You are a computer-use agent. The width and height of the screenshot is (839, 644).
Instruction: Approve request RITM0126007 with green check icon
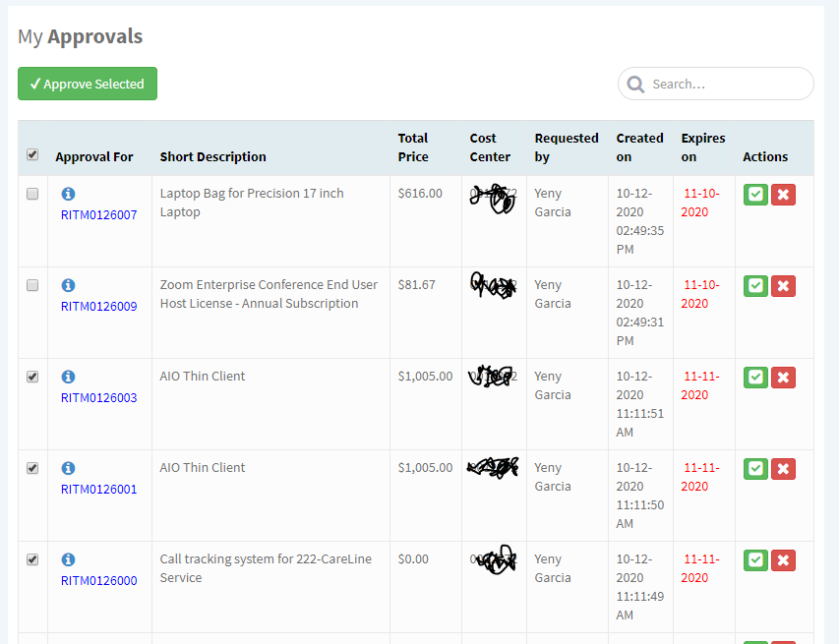[755, 195]
